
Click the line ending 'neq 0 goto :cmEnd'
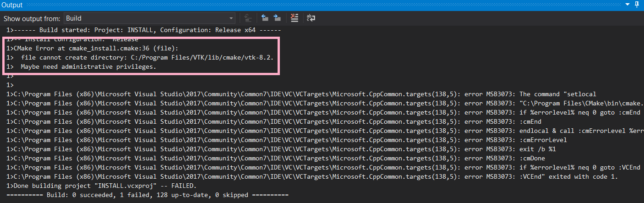[x=323, y=112]
